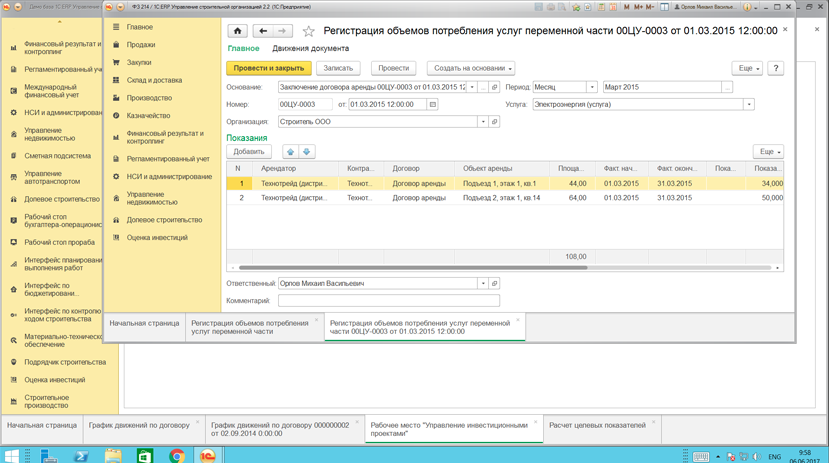Move selected row up arrow
This screenshot has height=463, width=829.
tap(290, 152)
